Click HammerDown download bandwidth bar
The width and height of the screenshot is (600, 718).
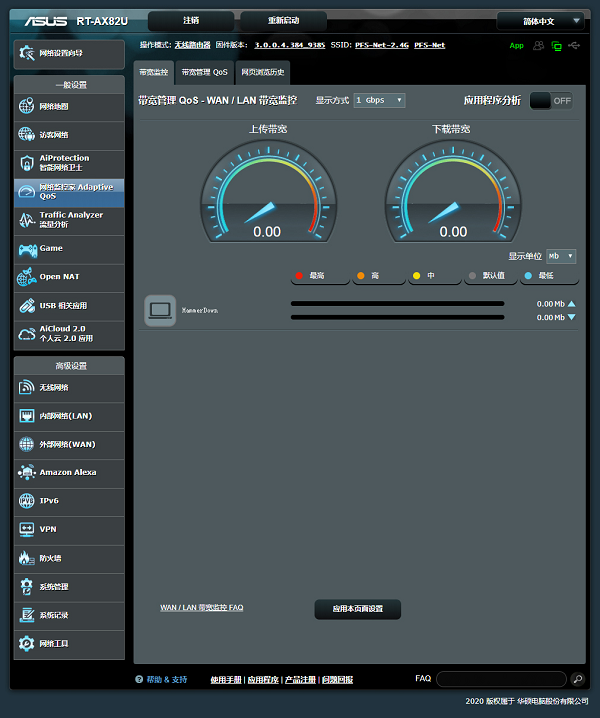click(x=398, y=317)
